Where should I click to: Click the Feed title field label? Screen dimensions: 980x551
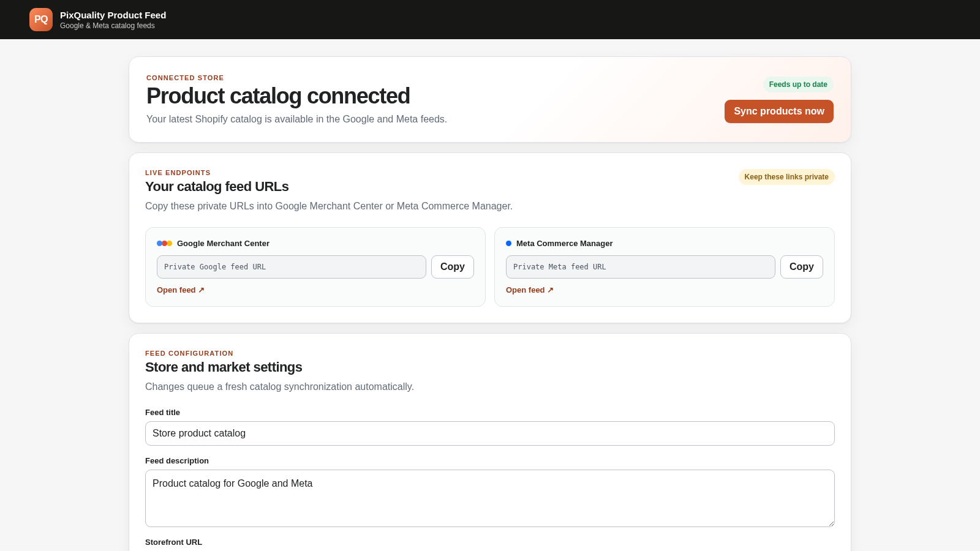[162, 413]
